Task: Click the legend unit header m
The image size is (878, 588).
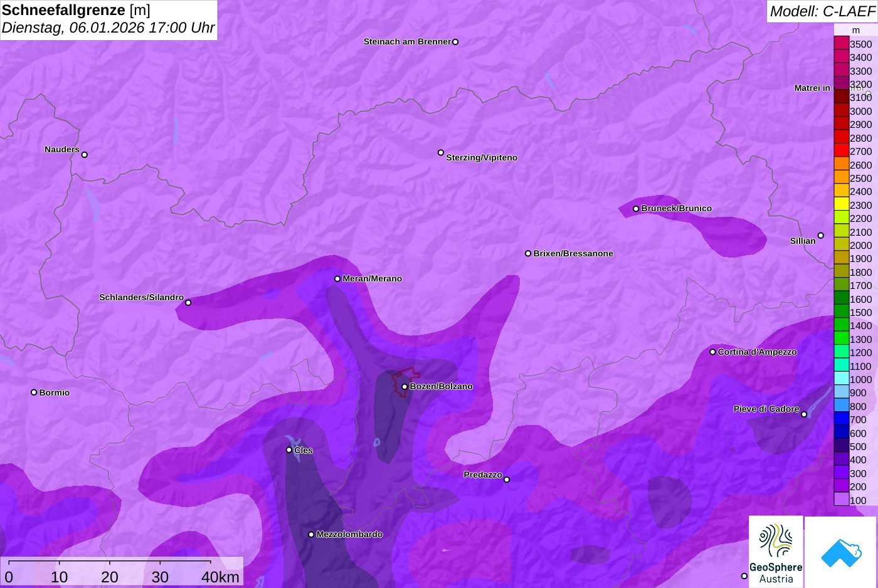Action: [x=856, y=30]
